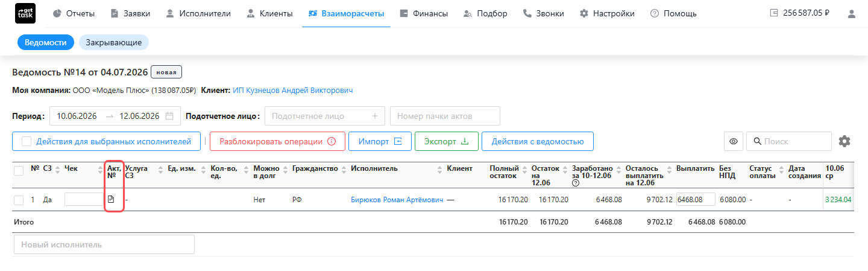The image size is (868, 271).
Task: Click the Экспорт button
Action: pyautogui.click(x=446, y=141)
